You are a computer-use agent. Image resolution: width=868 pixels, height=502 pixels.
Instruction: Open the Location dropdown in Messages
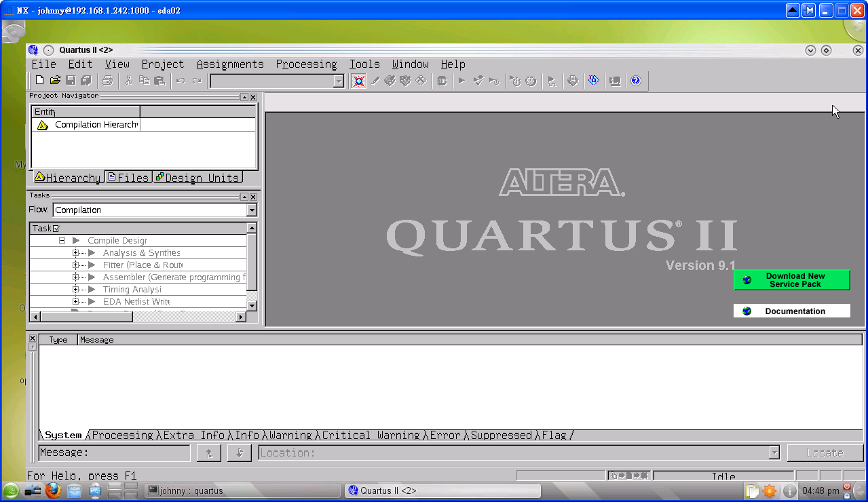point(774,452)
